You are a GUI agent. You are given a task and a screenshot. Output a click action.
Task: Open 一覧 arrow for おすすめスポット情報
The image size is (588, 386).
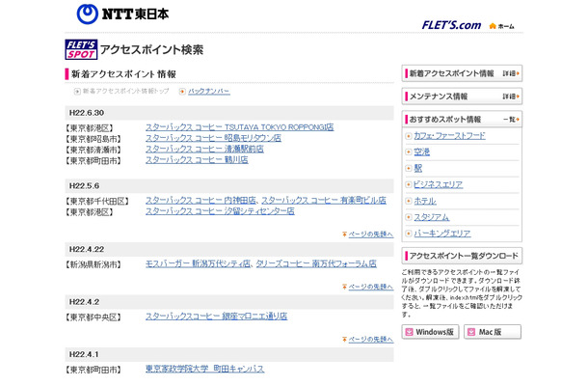(511, 120)
